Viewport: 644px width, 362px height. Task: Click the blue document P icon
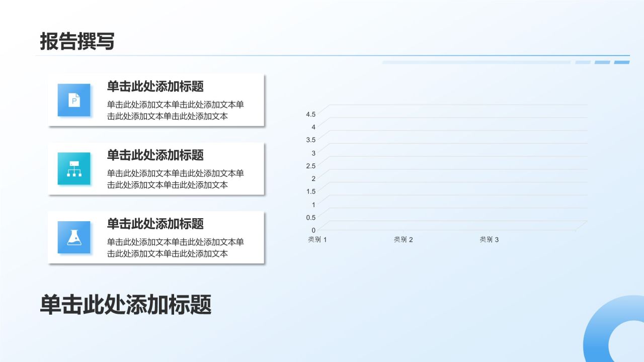click(x=74, y=100)
